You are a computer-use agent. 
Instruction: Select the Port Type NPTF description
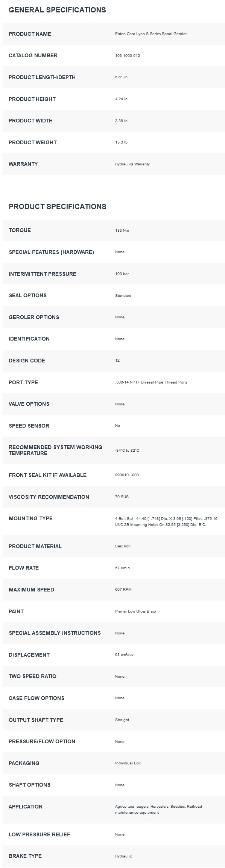(x=151, y=382)
